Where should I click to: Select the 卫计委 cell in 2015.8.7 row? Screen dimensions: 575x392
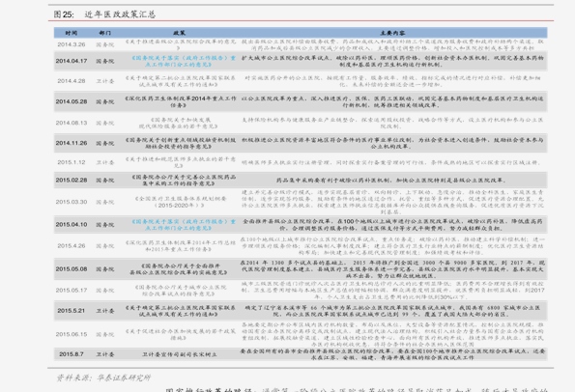pyautogui.click(x=105, y=354)
